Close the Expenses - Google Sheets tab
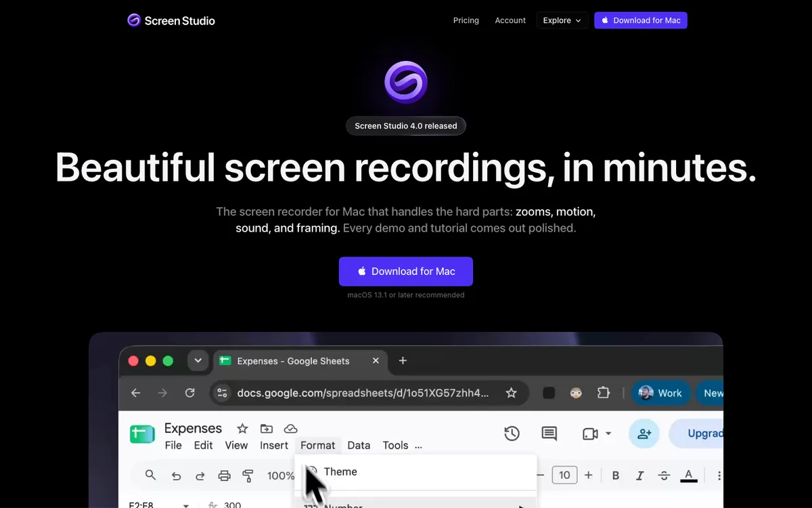Screen dimensions: 812x508 click(376, 361)
